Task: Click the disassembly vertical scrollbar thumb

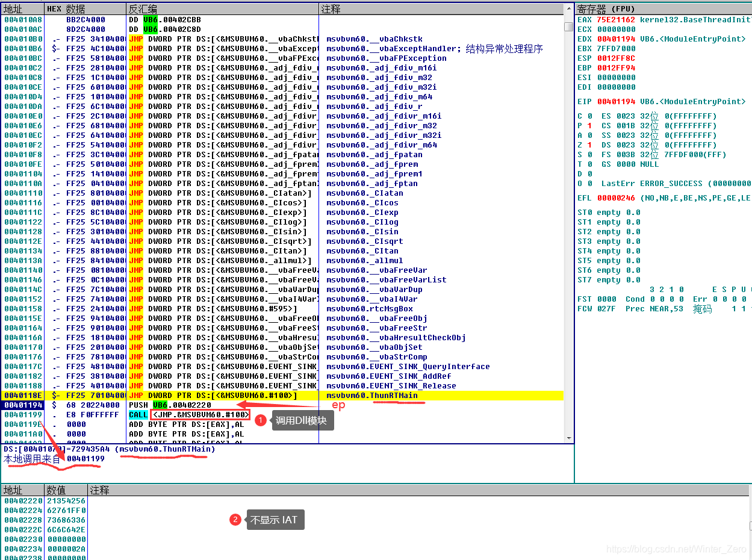Action: pos(568,26)
